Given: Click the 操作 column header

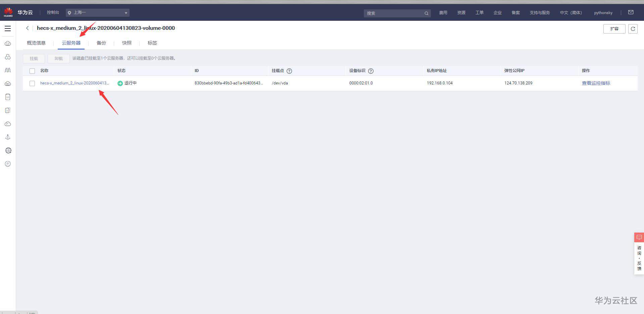Looking at the screenshot, I should pyautogui.click(x=586, y=71).
